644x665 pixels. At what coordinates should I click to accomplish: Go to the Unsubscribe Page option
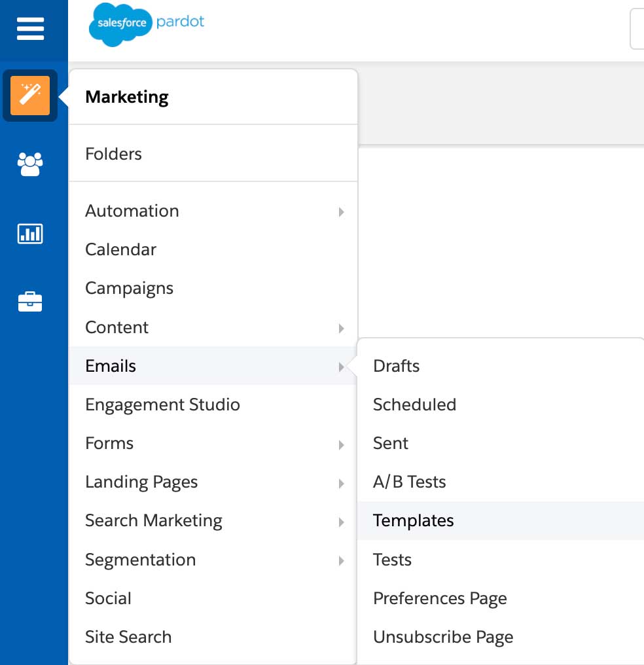click(x=443, y=636)
